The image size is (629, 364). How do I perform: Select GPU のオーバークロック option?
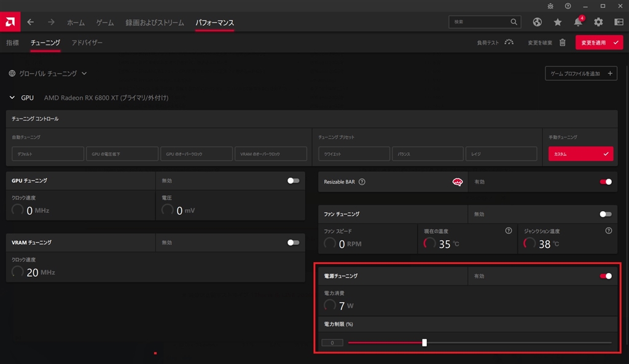(x=197, y=154)
